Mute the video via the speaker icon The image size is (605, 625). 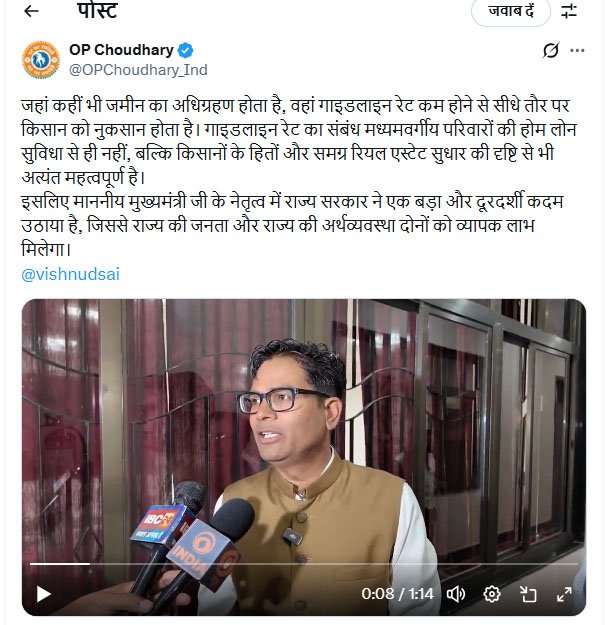tap(456, 594)
